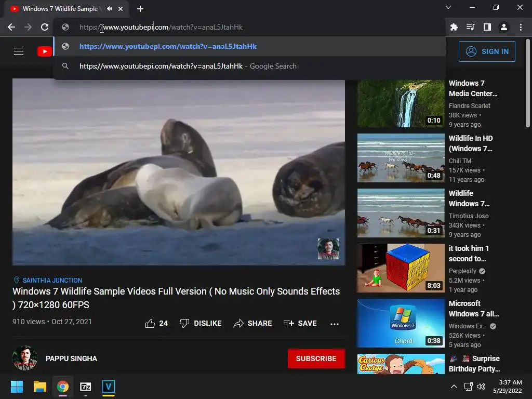Open the YouTube hamburger guide menu
The width and height of the screenshot is (532, 399).
19,51
